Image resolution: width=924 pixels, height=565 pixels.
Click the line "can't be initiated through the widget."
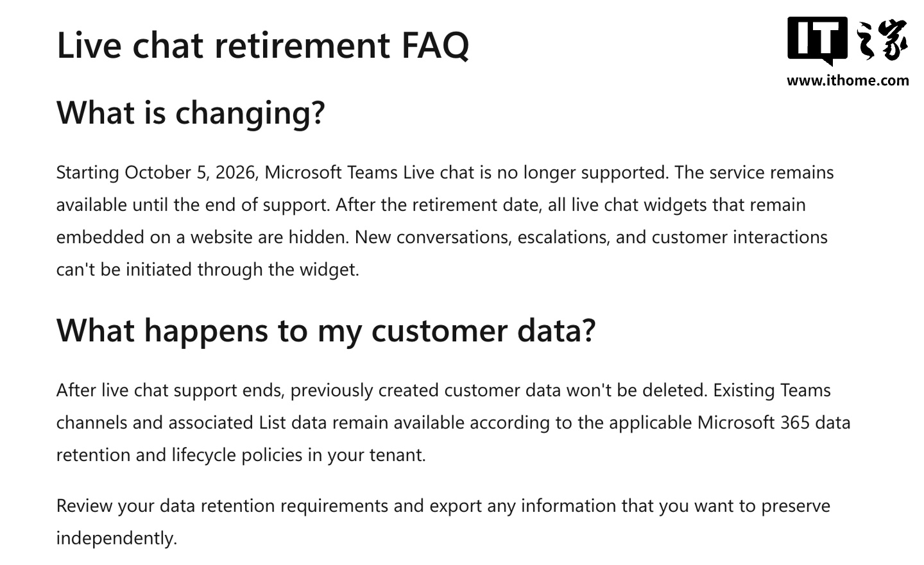(208, 269)
